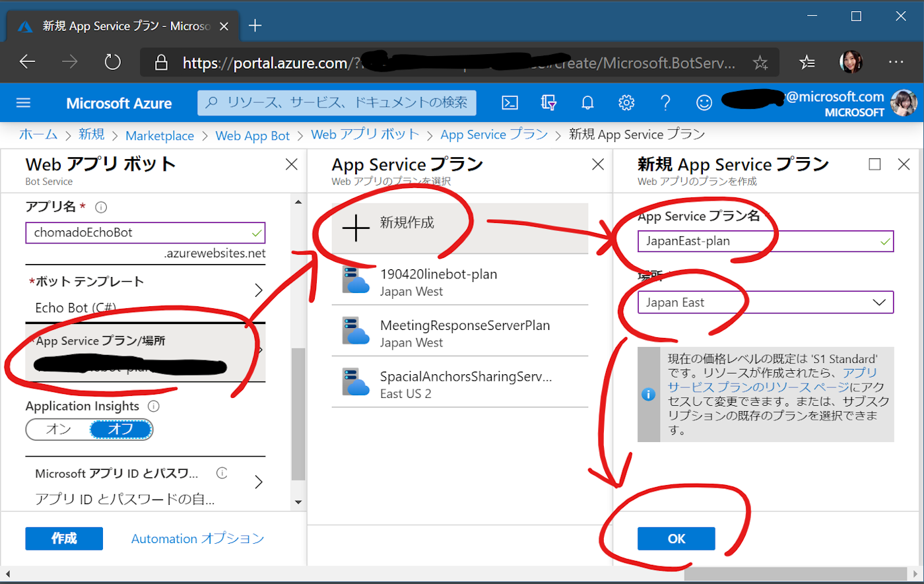This screenshot has height=584, width=924.
Task: Click the vertical scrollbar thumb in the left blade
Action: pyautogui.click(x=298, y=414)
